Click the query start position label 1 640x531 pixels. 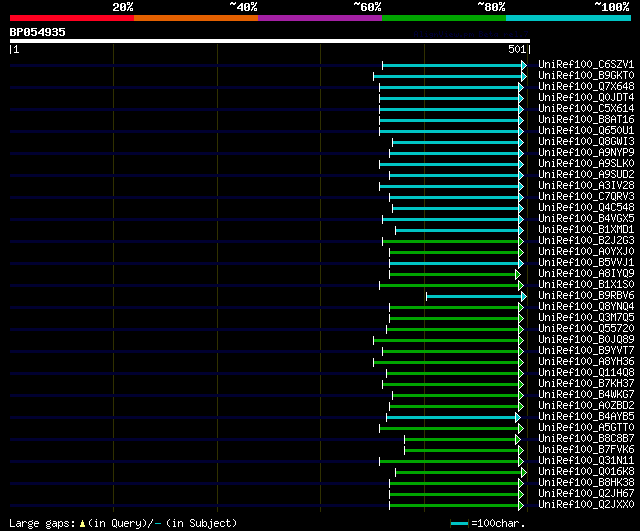[x=16, y=49]
